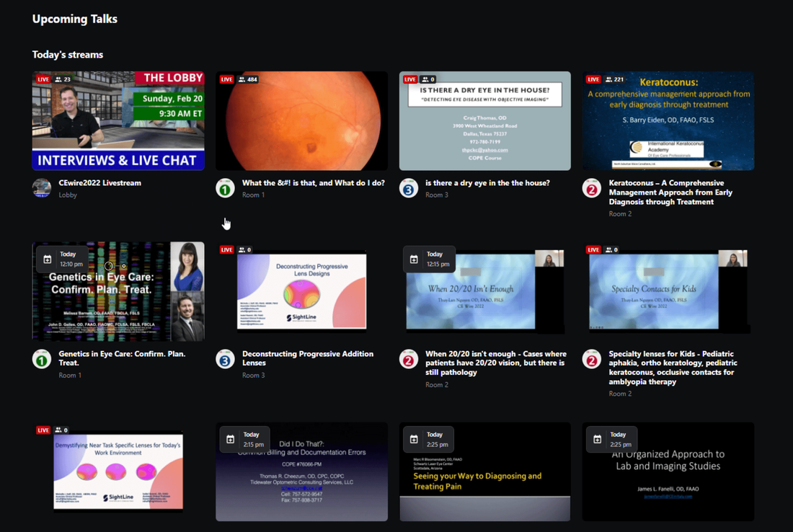
Task: Open the Keratoconus slide stream thumbnail
Action: click(x=668, y=121)
